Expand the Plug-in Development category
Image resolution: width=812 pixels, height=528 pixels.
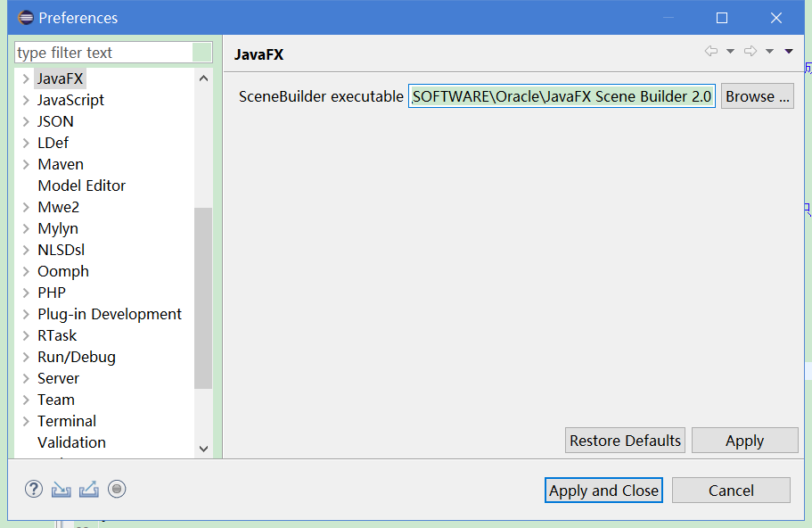(x=26, y=314)
